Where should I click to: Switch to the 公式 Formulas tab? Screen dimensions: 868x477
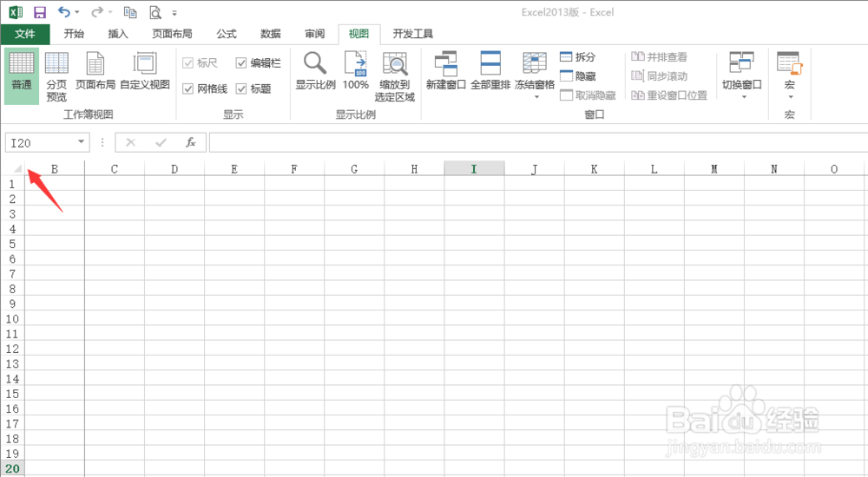[227, 34]
